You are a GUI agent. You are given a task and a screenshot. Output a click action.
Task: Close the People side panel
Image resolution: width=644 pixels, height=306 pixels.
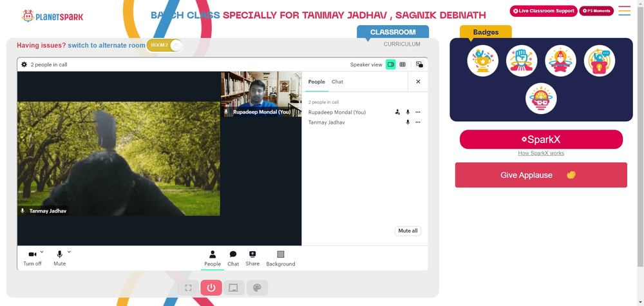coord(418,82)
